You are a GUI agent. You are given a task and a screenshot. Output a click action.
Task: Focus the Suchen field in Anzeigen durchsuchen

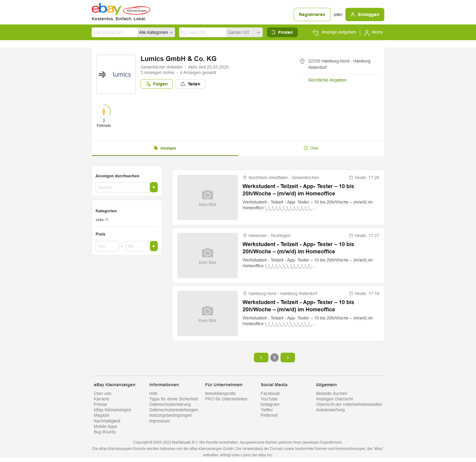point(123,187)
